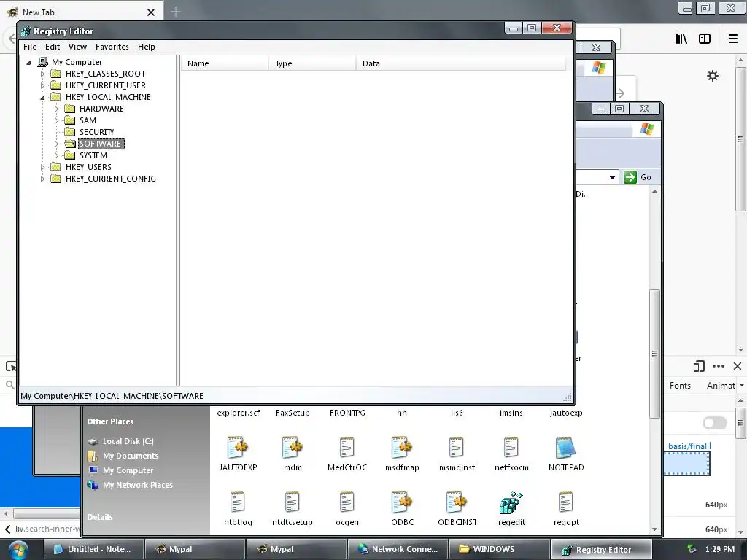Switch to the Fonts tab in devtools

680,386
